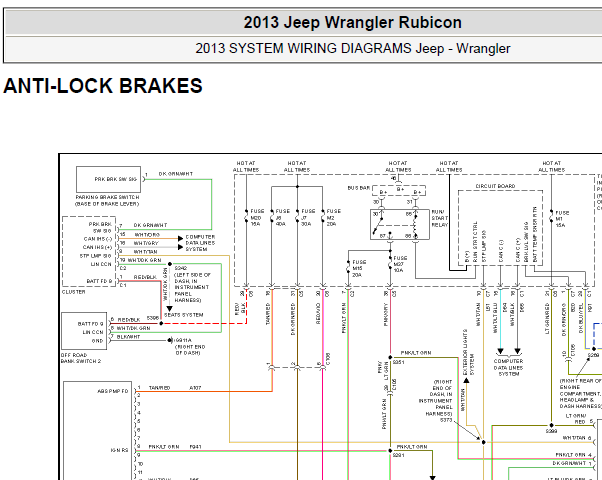Click the "ANTI-LOCK BRAKES" heading

pyautogui.click(x=103, y=86)
